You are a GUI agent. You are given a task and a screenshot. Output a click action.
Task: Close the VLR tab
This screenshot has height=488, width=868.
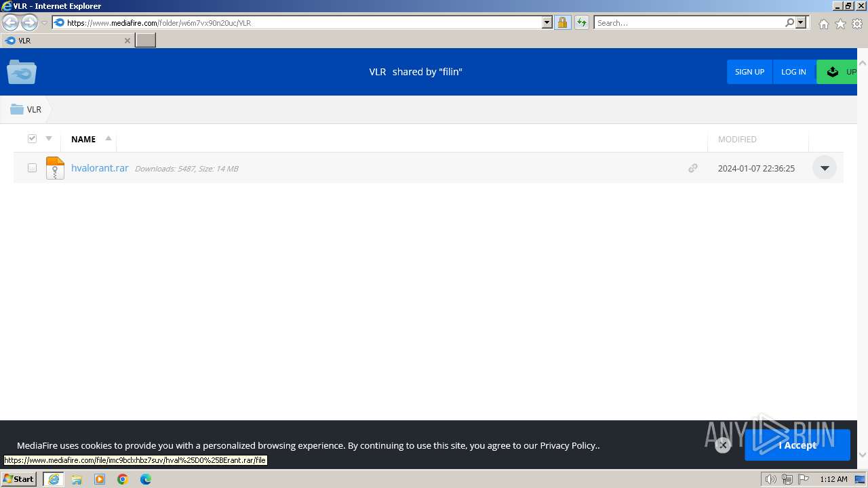pyautogui.click(x=127, y=41)
